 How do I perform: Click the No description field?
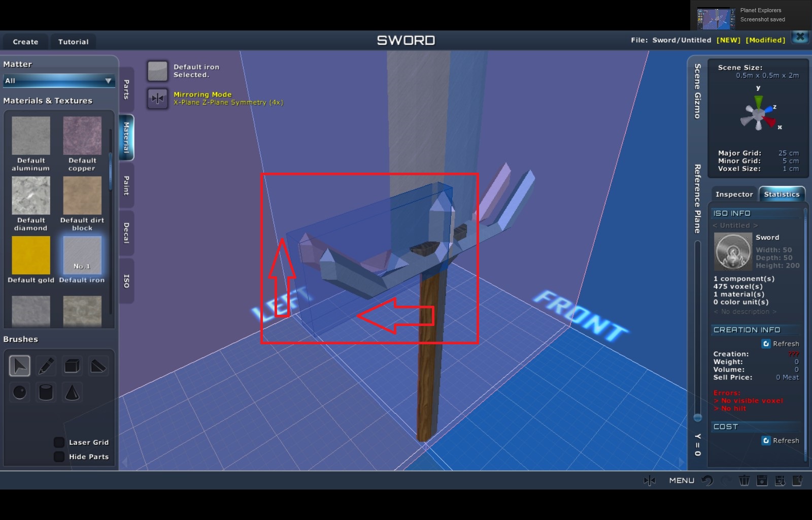(745, 311)
